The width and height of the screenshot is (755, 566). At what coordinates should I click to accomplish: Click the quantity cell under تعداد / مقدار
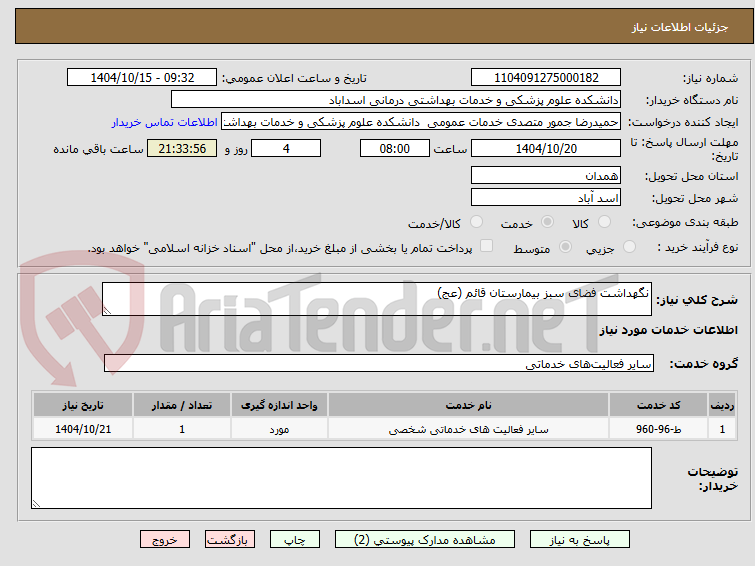pyautogui.click(x=182, y=429)
